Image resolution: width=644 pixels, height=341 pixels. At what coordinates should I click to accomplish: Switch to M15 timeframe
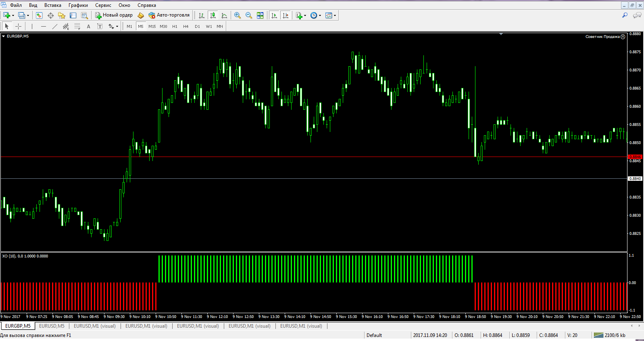pos(152,26)
